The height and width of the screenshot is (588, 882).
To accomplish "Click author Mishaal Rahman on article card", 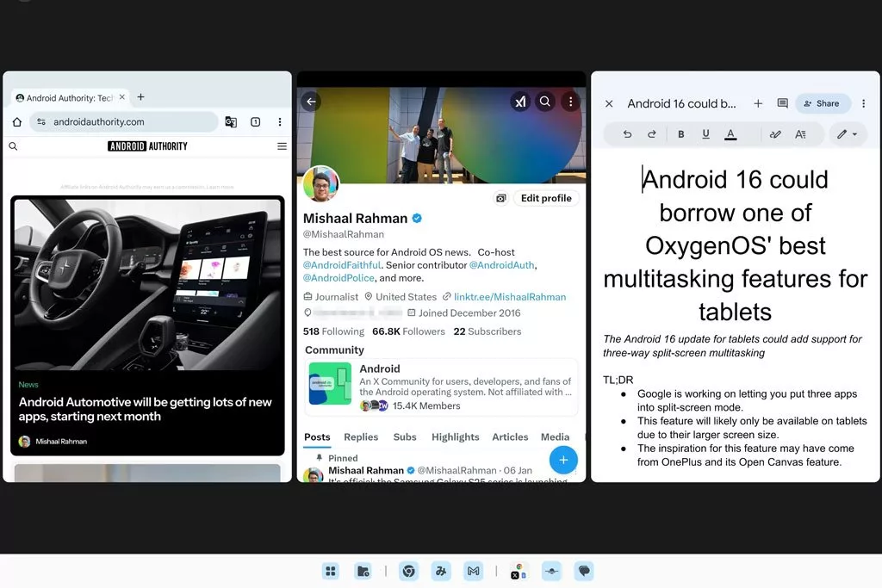I will point(53,442).
